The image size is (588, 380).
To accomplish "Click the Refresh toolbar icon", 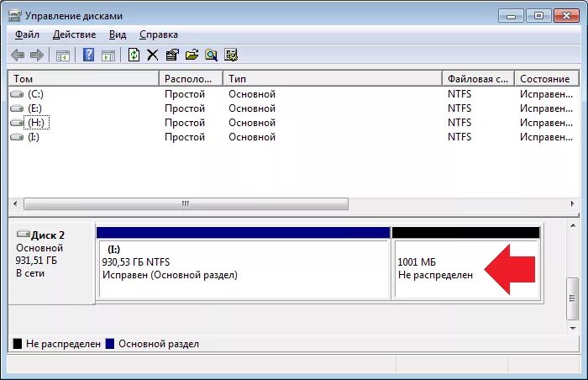I will 134,55.
